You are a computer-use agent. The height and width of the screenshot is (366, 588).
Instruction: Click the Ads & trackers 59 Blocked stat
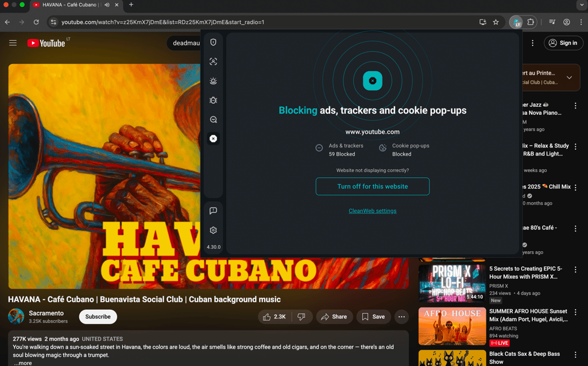[339, 150]
